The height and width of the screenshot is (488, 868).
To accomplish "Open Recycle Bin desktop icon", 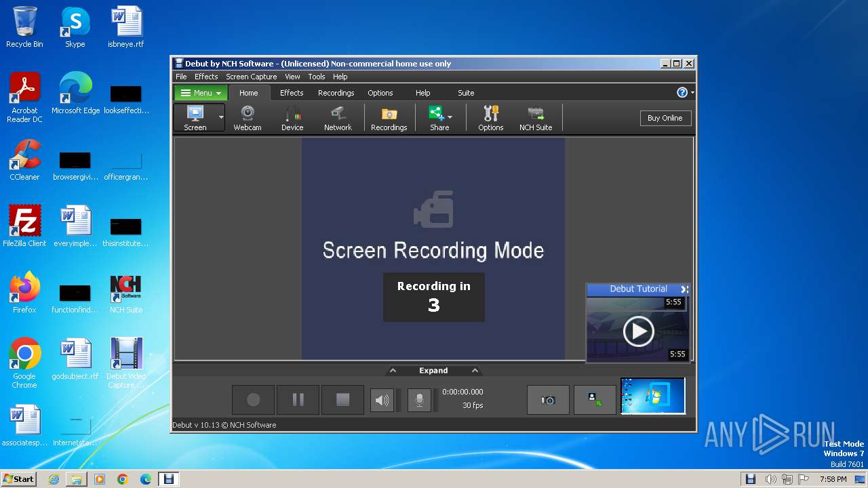I will pos(24,27).
